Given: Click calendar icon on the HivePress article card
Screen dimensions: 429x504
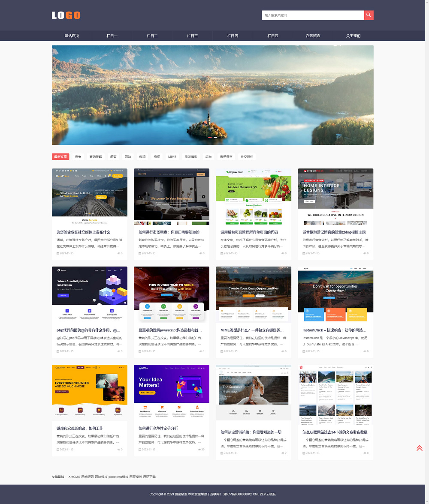Looking at the screenshot, I should click(58, 253).
